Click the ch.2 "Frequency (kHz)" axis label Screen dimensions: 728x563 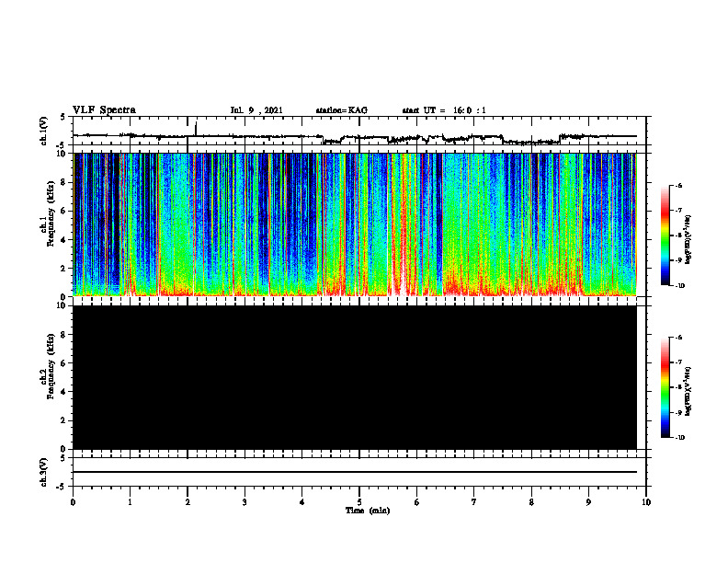[51, 366]
